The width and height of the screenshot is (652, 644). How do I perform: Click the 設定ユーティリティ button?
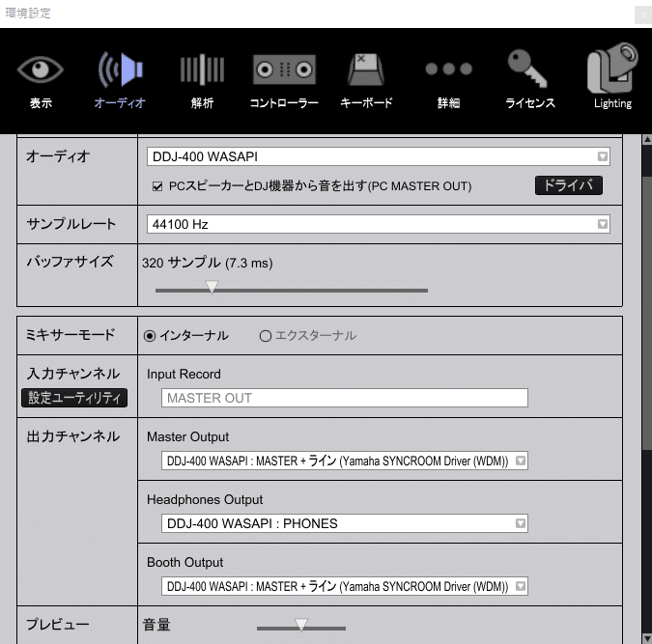74,398
